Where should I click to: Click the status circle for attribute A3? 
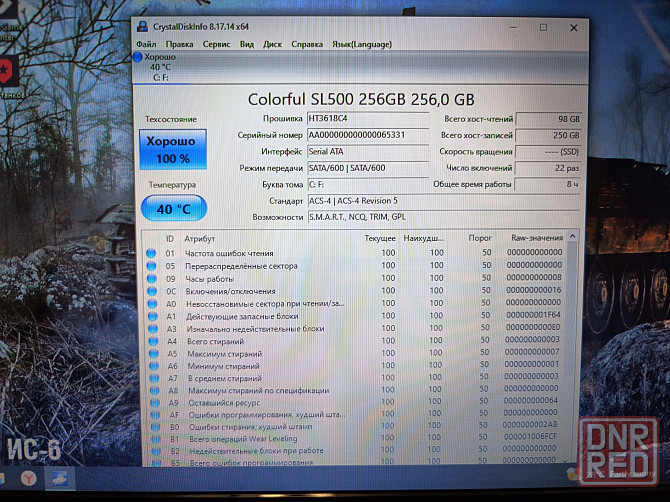pyautogui.click(x=153, y=329)
